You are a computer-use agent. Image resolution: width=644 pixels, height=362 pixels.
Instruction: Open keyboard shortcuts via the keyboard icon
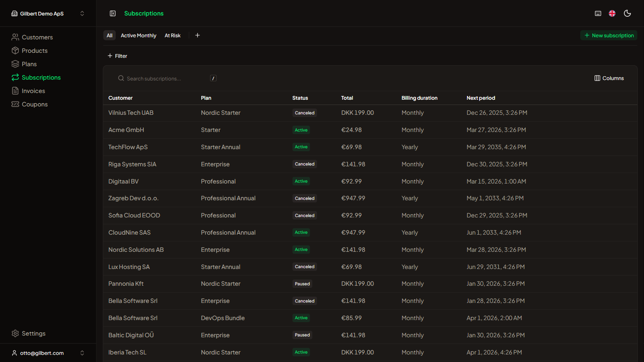598,13
